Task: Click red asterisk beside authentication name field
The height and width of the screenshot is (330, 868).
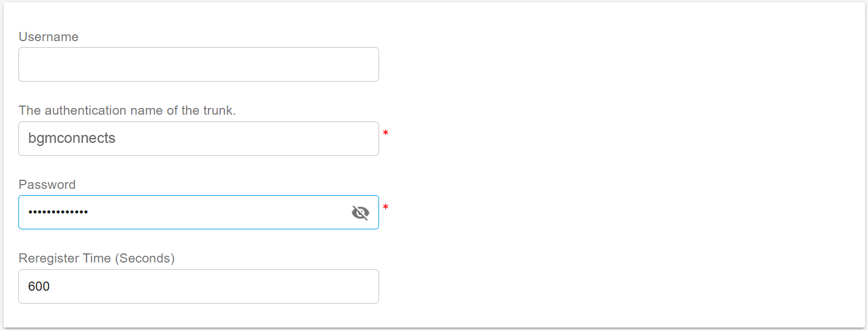Action: 385,133
